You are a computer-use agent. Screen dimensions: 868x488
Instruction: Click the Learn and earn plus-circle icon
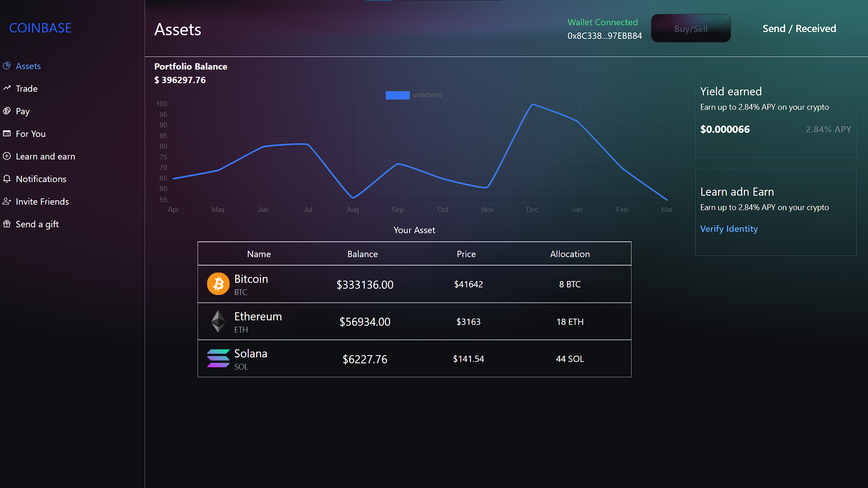point(7,156)
